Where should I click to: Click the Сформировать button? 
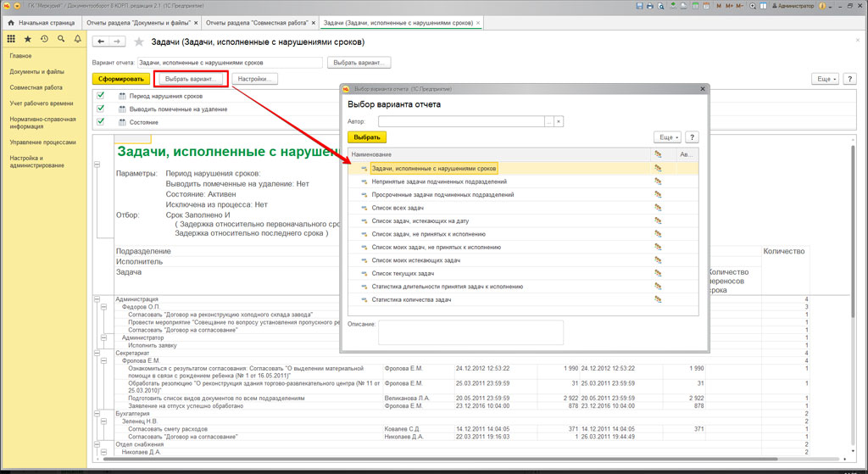click(x=120, y=79)
